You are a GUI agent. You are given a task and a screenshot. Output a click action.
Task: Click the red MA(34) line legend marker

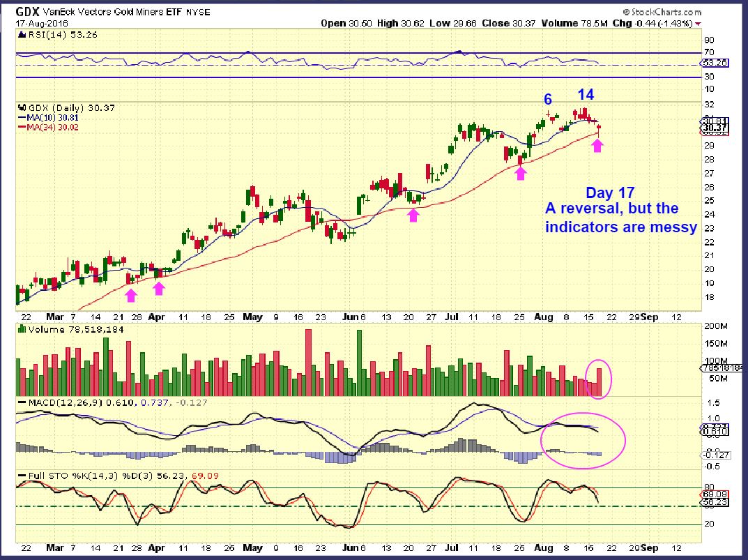[x=22, y=127]
